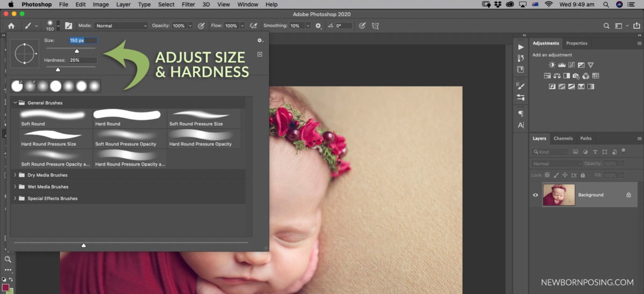Image resolution: width=644 pixels, height=294 pixels.
Task: Collapse the General Brushes folder
Action: click(x=15, y=103)
